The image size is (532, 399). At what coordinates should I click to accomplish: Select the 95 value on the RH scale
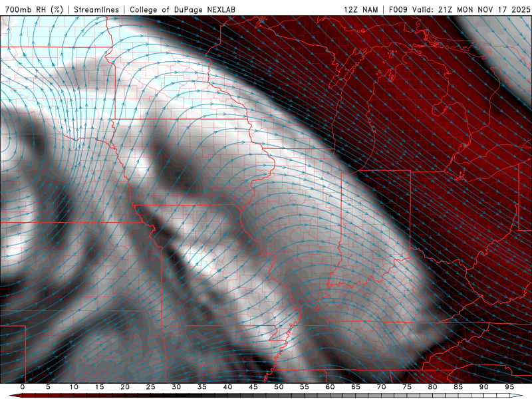[509, 387]
